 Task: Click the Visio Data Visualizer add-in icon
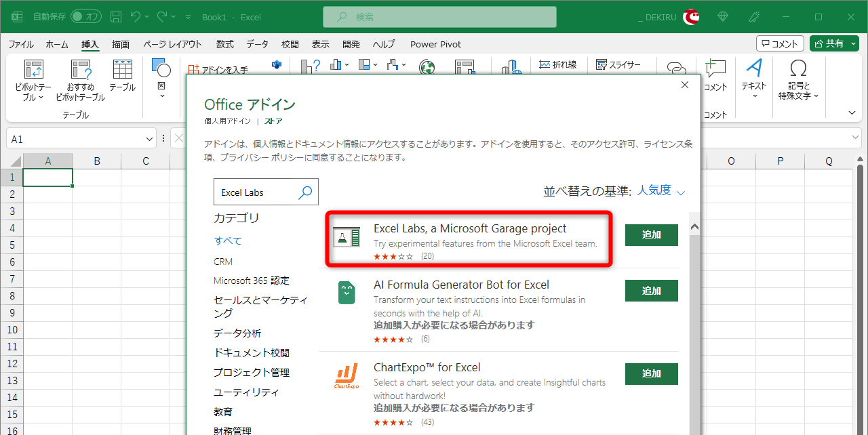pos(276,65)
